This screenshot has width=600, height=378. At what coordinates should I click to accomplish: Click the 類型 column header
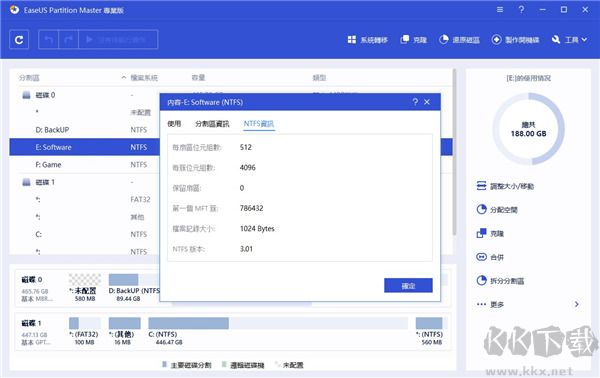[319, 78]
